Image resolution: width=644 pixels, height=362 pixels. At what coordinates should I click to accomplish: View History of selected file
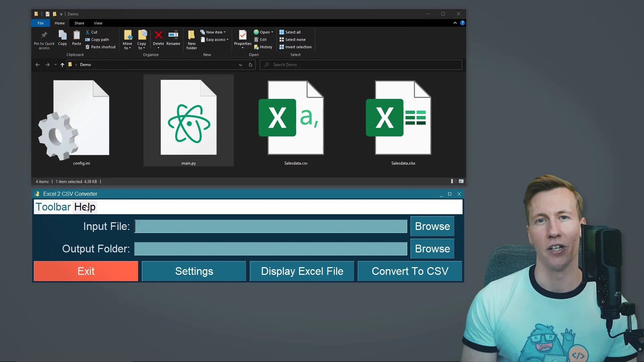click(x=263, y=47)
